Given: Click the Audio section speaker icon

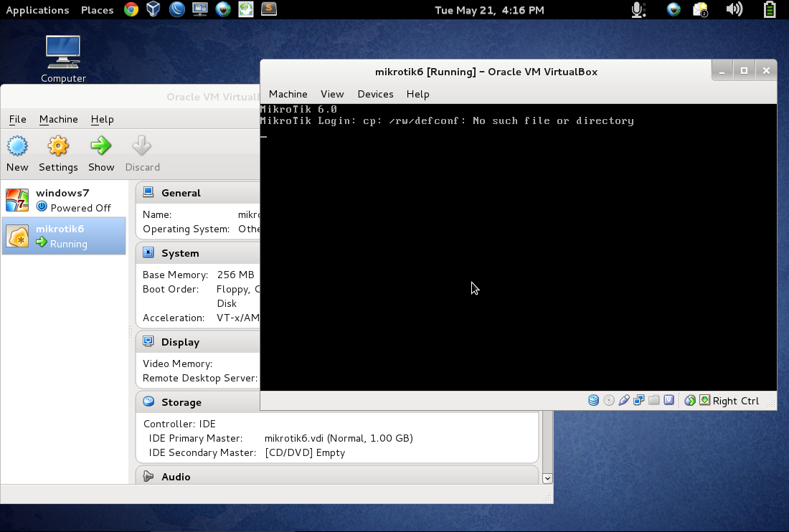Looking at the screenshot, I should click(x=148, y=476).
